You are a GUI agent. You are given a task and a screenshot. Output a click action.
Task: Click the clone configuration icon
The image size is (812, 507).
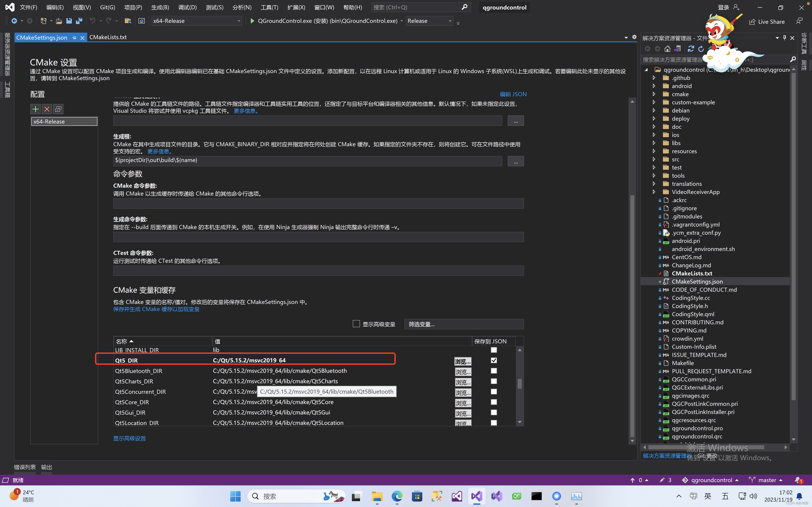click(x=58, y=109)
